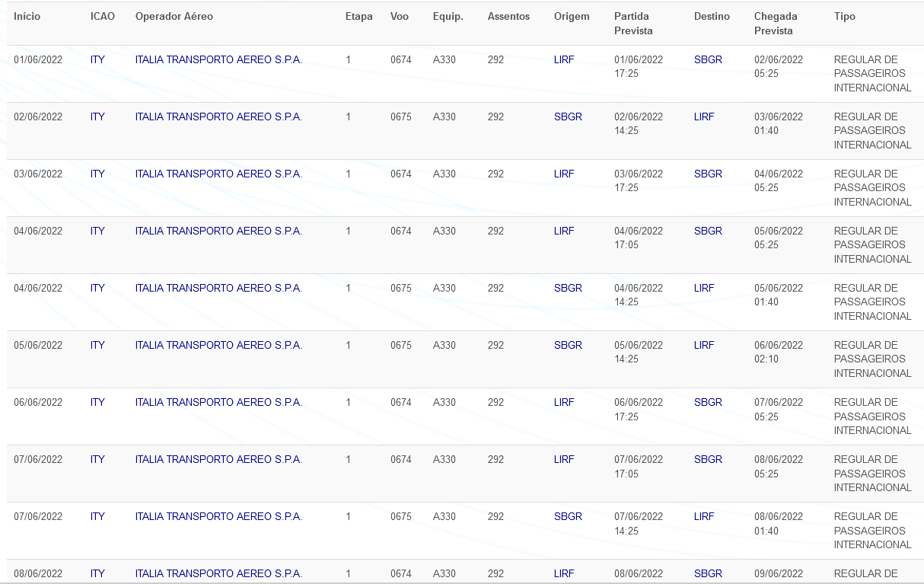Click the Origem column header
Viewport: 924px width, 584px height.
coord(572,17)
